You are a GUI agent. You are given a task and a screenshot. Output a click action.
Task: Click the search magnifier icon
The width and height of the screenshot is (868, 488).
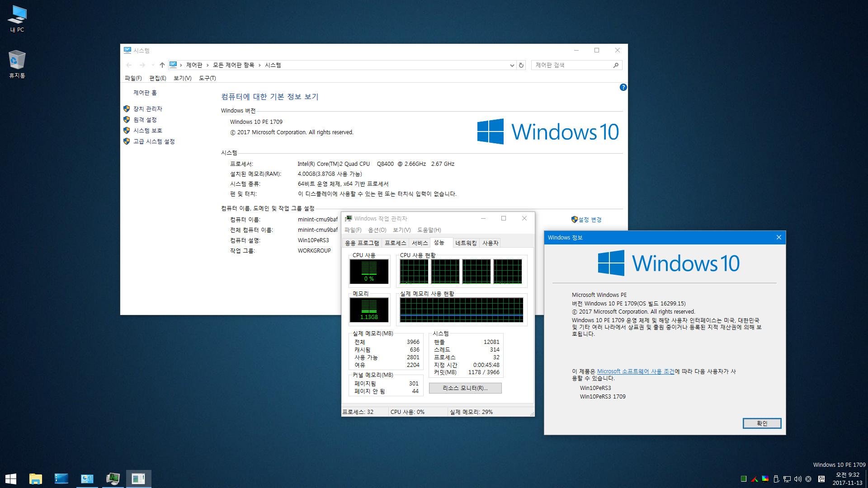click(x=616, y=65)
